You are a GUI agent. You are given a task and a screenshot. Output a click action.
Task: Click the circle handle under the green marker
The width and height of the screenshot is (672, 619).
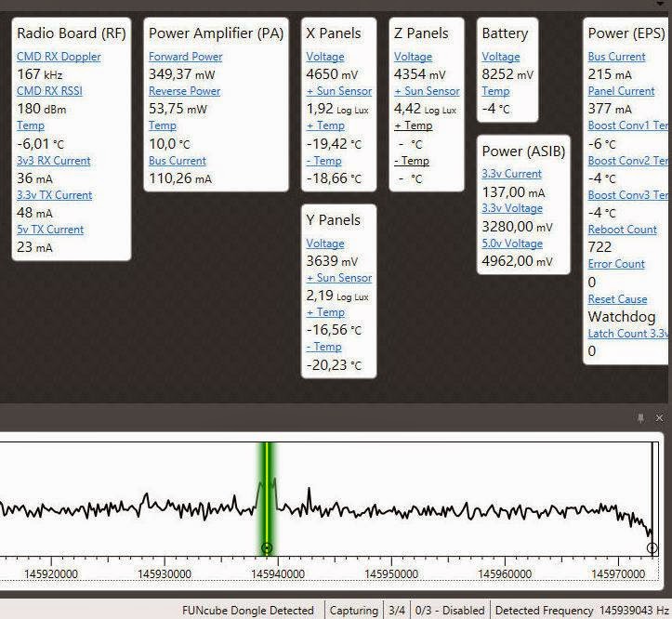[x=267, y=547]
